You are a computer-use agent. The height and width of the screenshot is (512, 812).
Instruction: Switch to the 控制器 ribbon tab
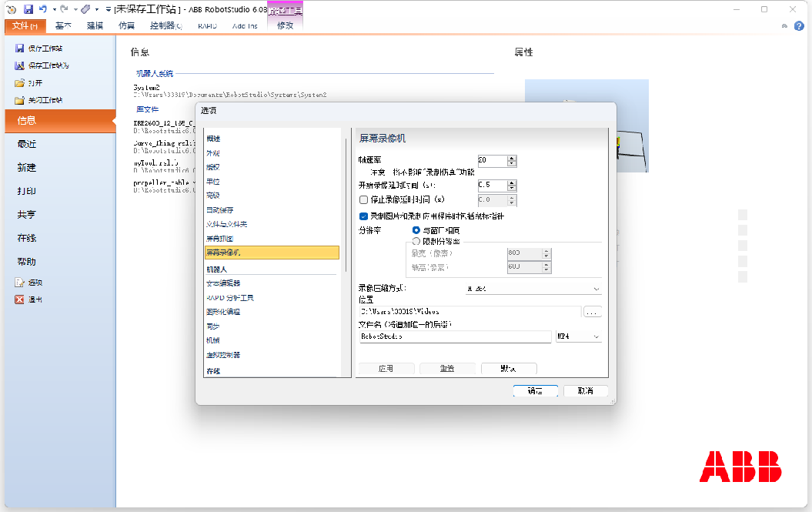[x=165, y=26]
